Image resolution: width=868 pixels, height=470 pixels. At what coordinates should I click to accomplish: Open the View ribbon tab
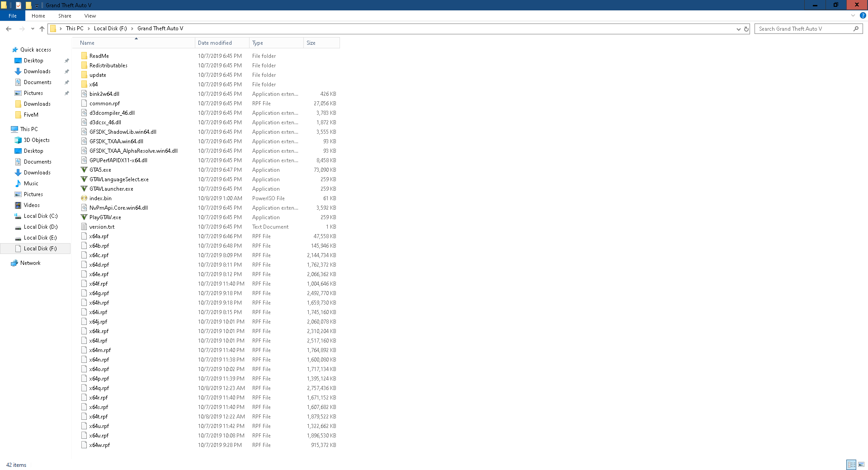[90, 16]
